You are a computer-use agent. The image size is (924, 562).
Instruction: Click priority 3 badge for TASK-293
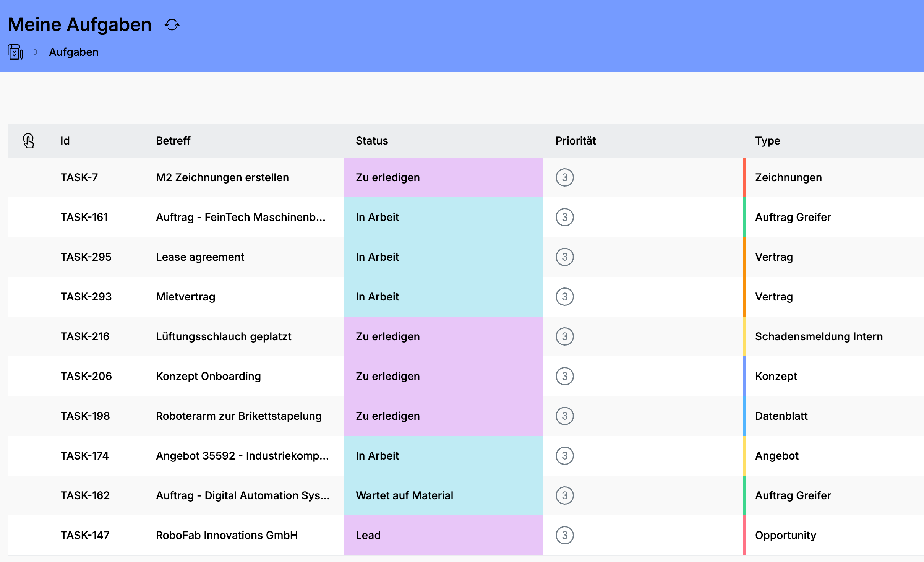coord(564,297)
